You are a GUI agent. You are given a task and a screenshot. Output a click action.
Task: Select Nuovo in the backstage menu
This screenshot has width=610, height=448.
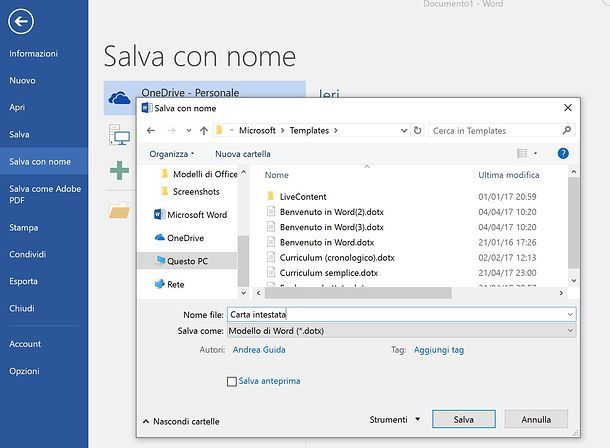22,80
